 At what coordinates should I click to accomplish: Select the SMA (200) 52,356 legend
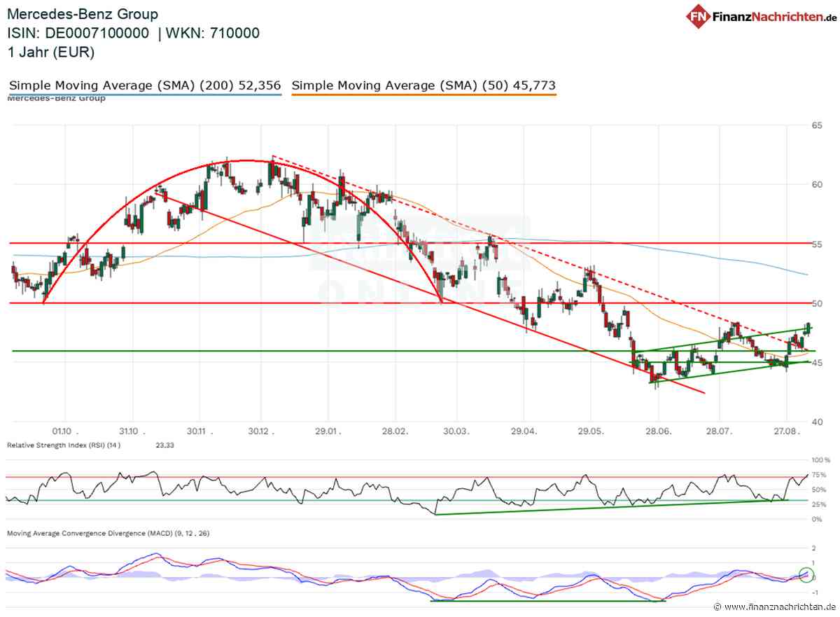click(x=145, y=85)
